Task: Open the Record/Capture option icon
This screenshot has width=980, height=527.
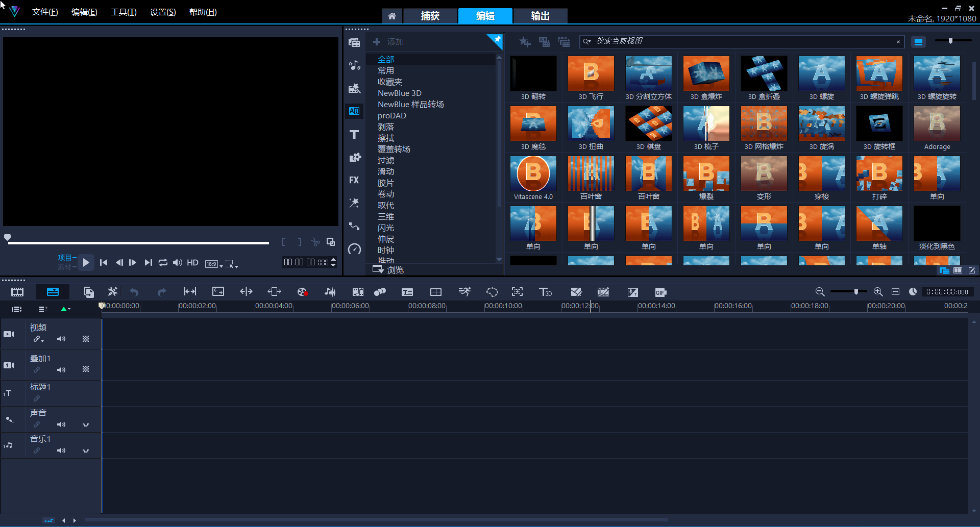Action: (303, 292)
